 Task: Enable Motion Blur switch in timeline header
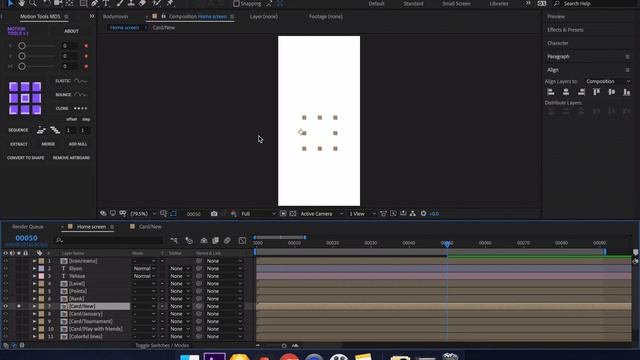(227, 240)
